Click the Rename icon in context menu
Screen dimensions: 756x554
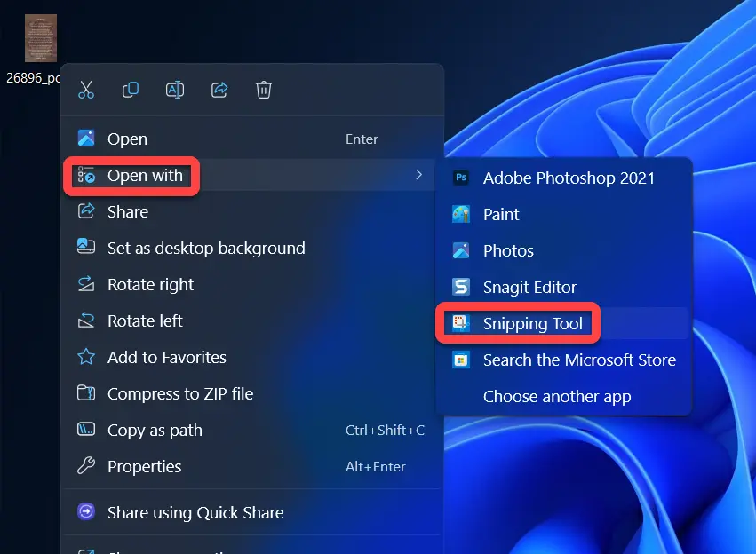tap(175, 90)
